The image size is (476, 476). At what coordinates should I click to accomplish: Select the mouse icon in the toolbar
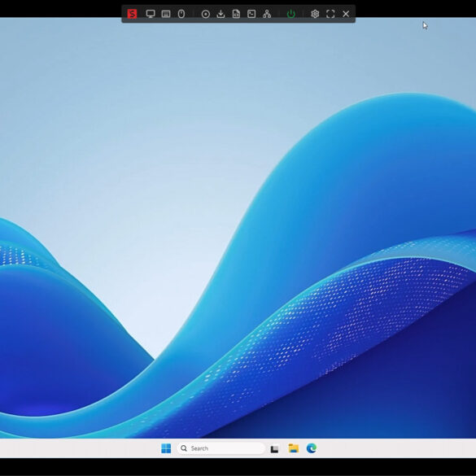(x=181, y=14)
